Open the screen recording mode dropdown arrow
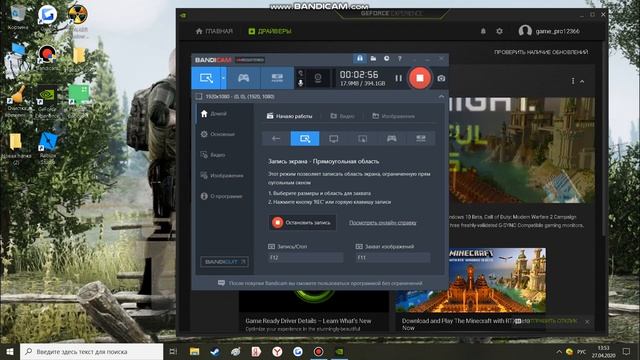The image size is (640, 360). click(x=223, y=78)
